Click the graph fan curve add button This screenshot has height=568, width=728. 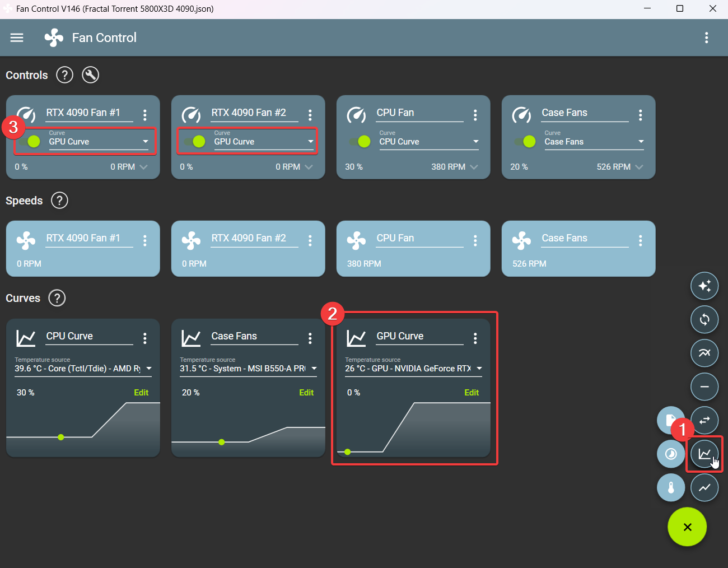pyautogui.click(x=704, y=454)
